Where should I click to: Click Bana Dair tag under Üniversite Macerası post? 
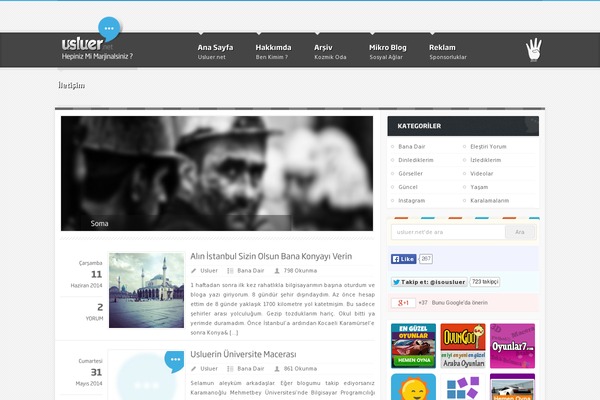point(251,369)
